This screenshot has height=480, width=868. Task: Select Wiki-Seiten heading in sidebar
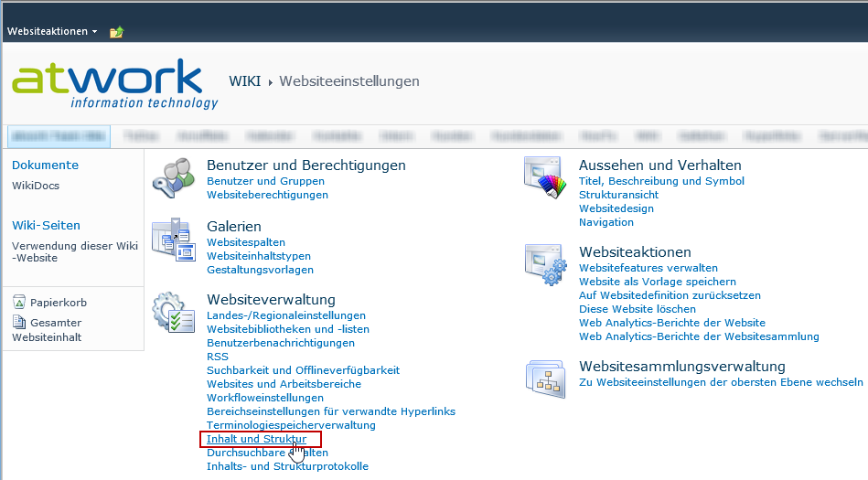click(x=46, y=226)
